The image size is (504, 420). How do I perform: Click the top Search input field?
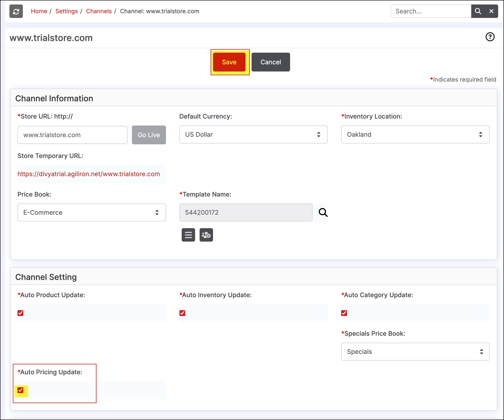431,11
